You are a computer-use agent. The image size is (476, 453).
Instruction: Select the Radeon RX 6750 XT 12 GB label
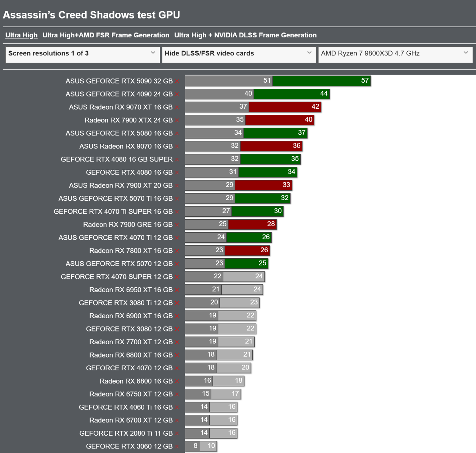(131, 394)
